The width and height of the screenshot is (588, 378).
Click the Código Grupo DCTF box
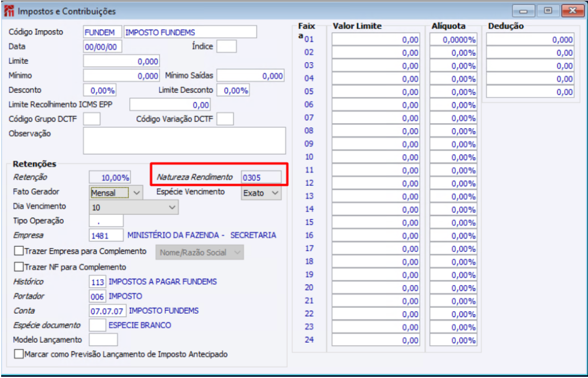[x=92, y=119]
